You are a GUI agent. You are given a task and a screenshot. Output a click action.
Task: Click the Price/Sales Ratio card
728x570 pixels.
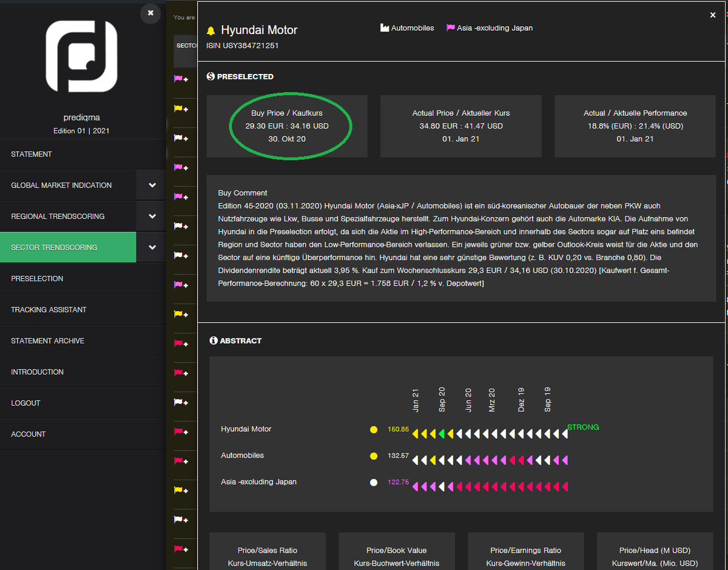(268, 551)
